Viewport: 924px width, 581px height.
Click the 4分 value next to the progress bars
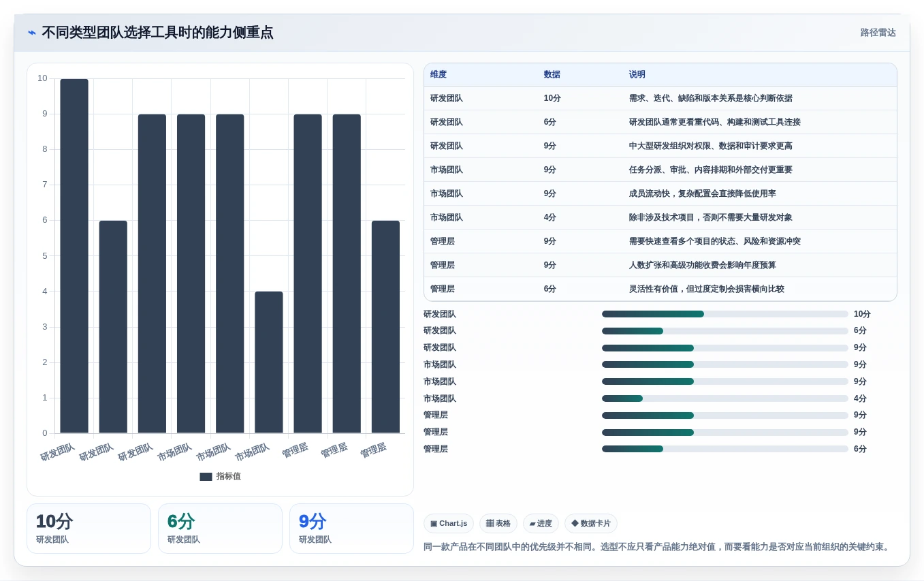tap(860, 398)
